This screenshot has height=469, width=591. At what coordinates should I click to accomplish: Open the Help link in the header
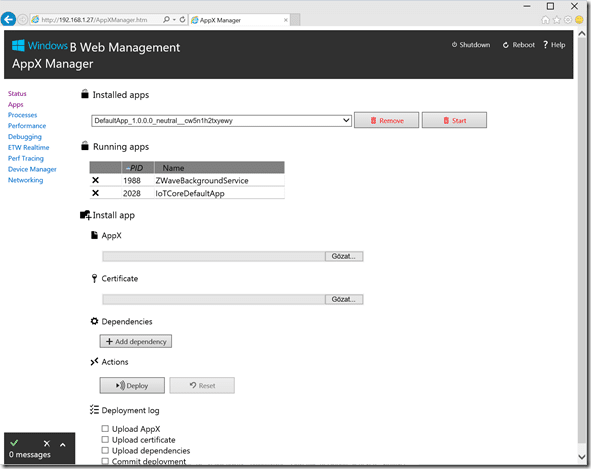pos(554,45)
